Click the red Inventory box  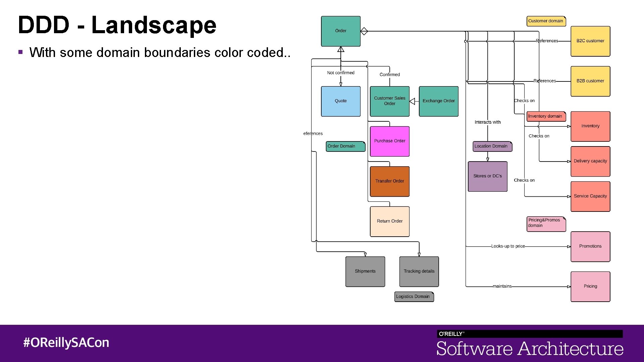pyautogui.click(x=590, y=126)
